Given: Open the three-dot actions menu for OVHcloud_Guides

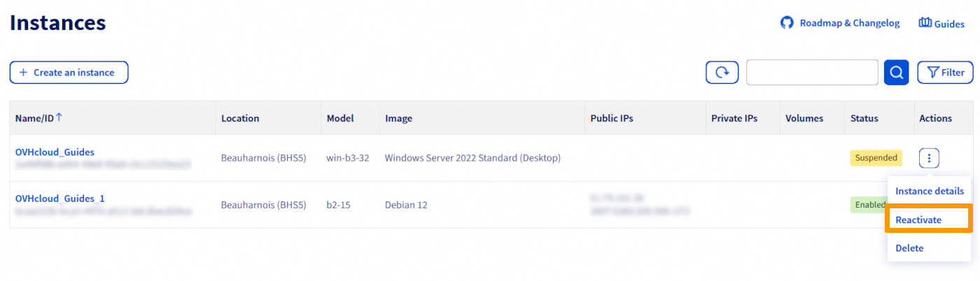Looking at the screenshot, I should coord(928,158).
